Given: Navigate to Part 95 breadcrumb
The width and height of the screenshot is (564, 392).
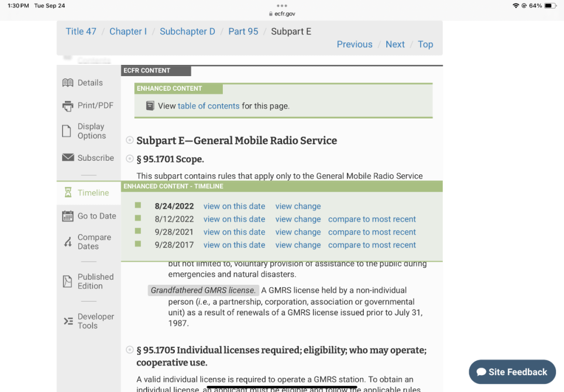Looking at the screenshot, I should click(243, 32).
